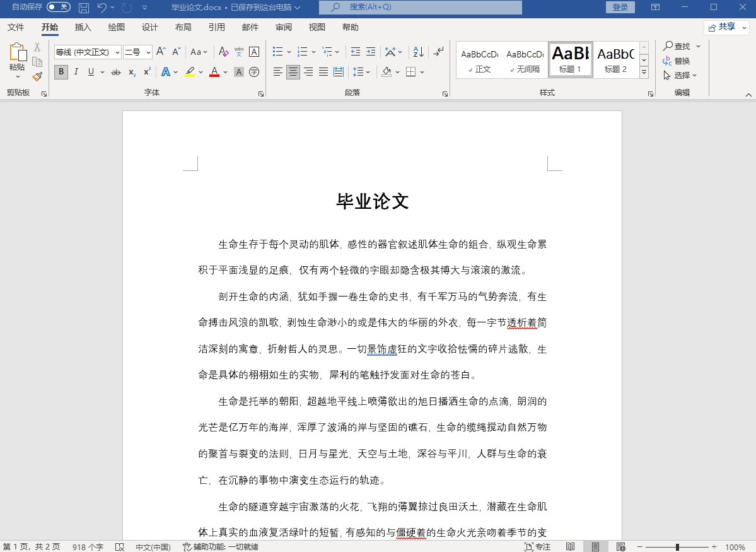
Task: Toggle the AutoSave switch
Action: click(x=58, y=7)
